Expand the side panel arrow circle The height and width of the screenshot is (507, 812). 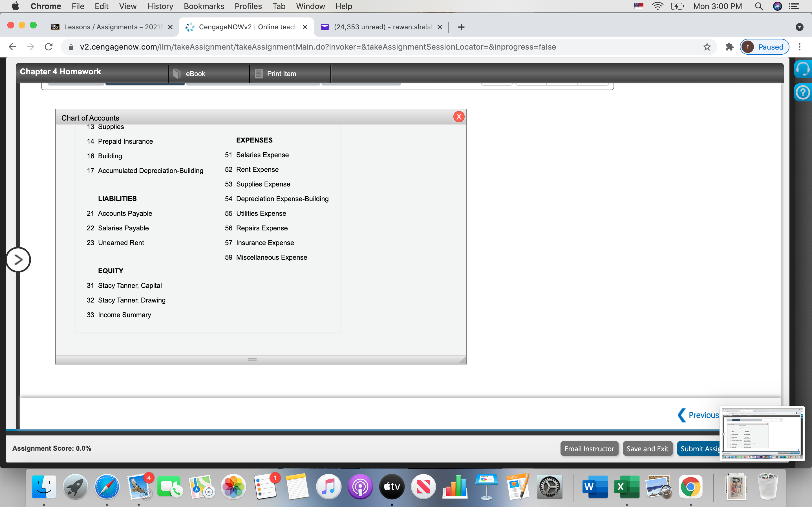(18, 259)
